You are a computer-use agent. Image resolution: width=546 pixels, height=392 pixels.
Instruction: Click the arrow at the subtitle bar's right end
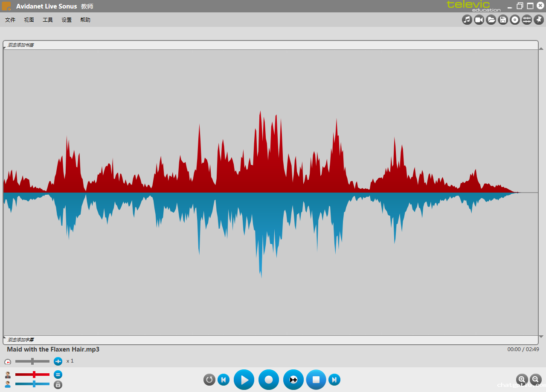(x=541, y=337)
